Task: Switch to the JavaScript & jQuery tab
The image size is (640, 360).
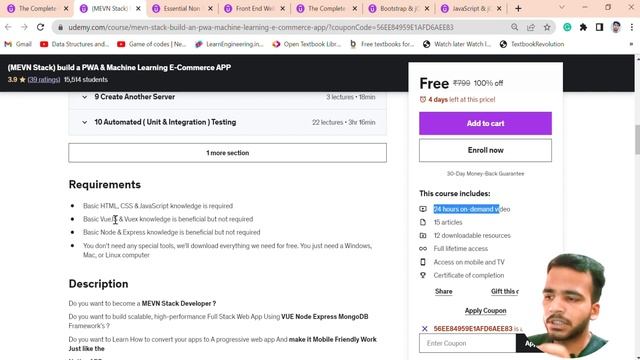Action: click(471, 9)
